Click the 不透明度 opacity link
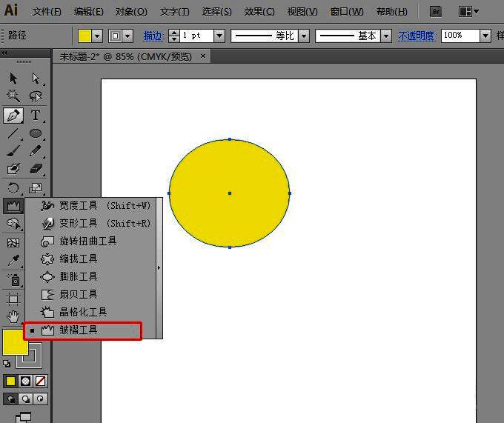This screenshot has width=504, height=423. [417, 36]
